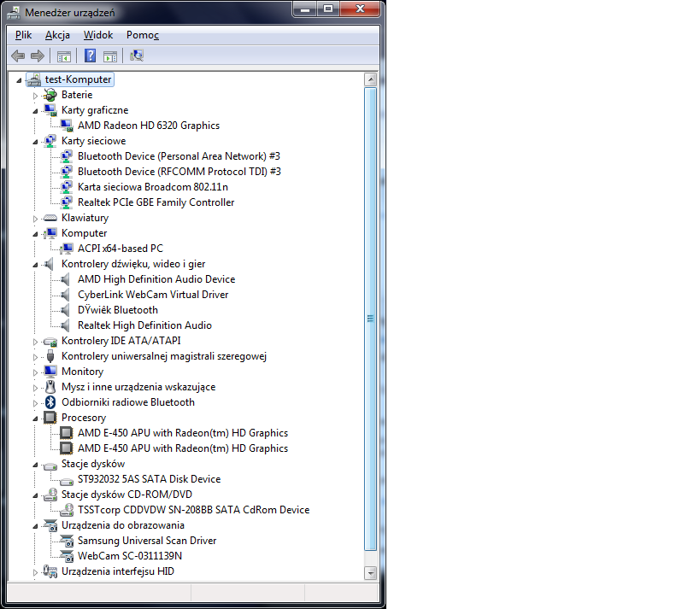
Task: Select ST932032 5AS SATA Disk Device
Action: pos(149,479)
